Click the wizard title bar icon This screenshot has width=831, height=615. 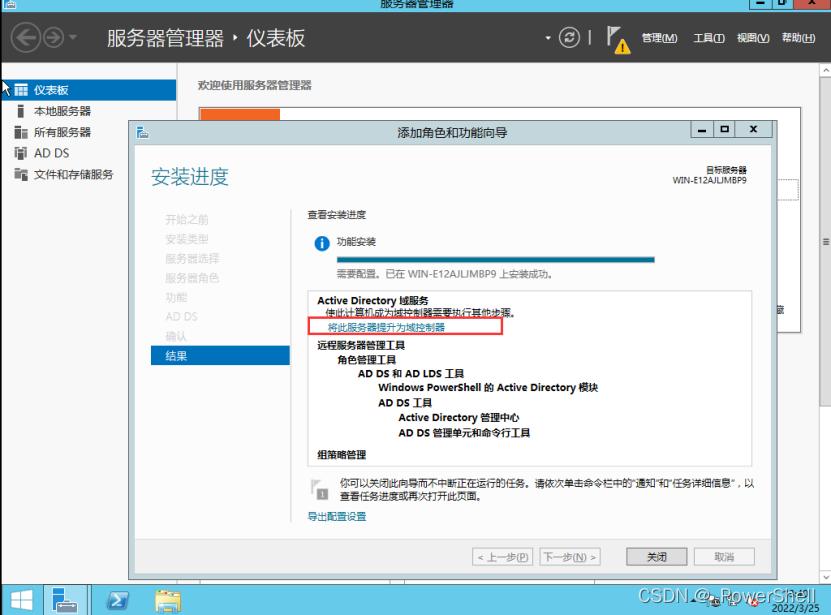pyautogui.click(x=143, y=132)
